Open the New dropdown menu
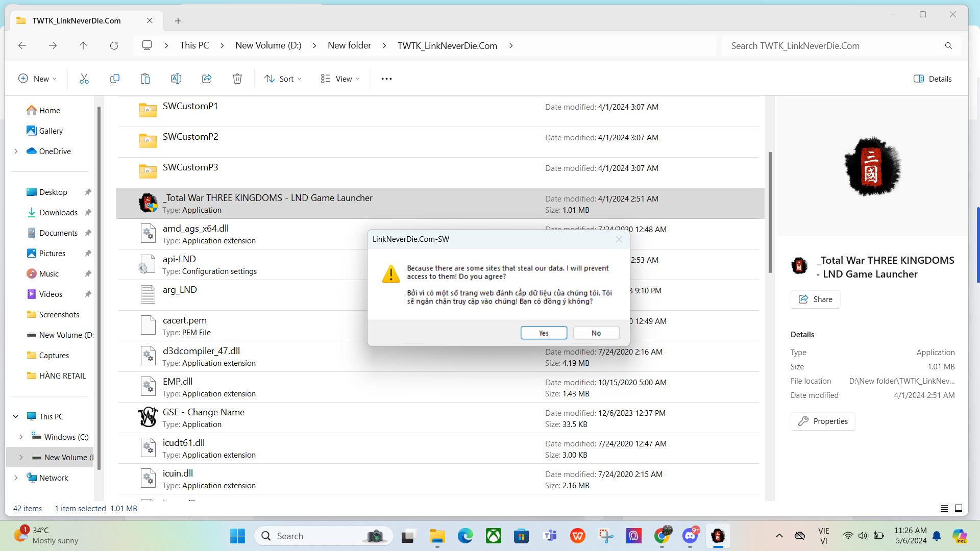The image size is (980, 551). pyautogui.click(x=38, y=79)
